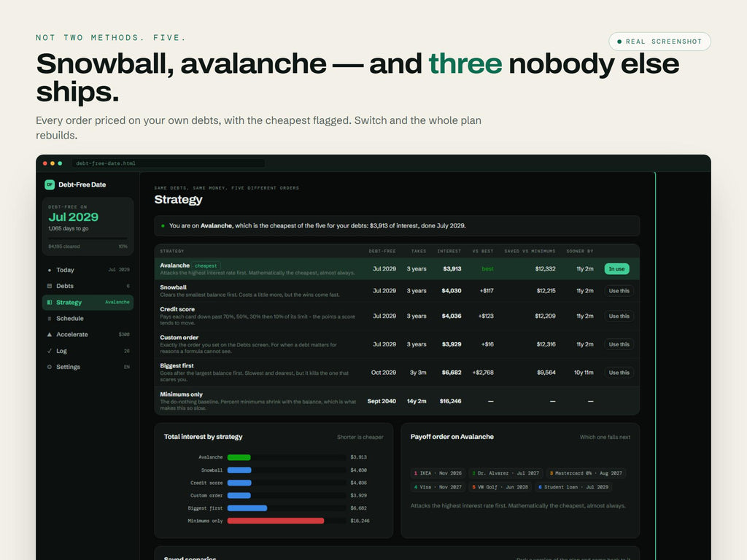Click the Settings gear icon
This screenshot has height=560, width=747.
[49, 367]
